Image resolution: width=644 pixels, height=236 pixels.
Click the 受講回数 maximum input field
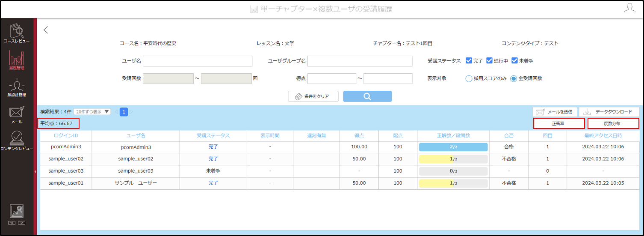point(226,79)
